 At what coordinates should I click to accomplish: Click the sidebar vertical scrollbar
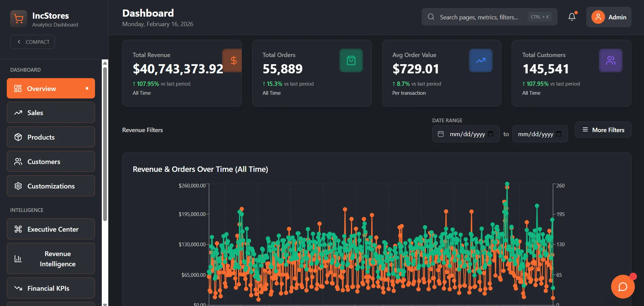[x=105, y=144]
